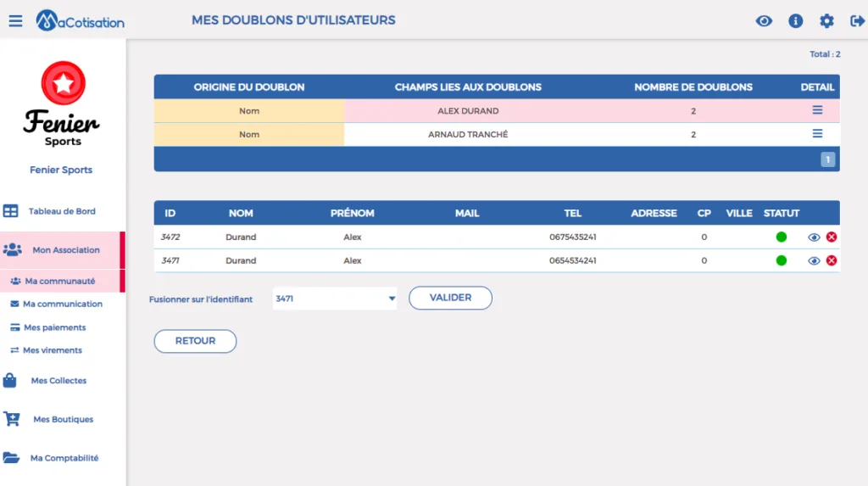Open detail icon for ALEX DURAND row

click(817, 110)
